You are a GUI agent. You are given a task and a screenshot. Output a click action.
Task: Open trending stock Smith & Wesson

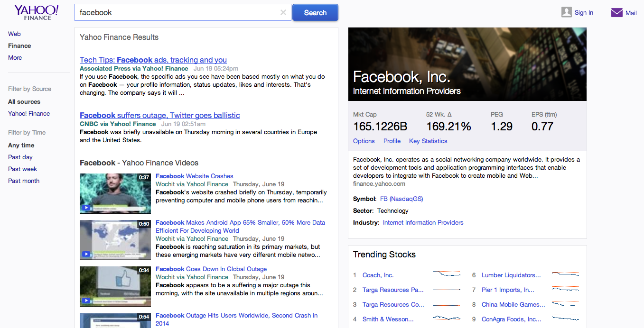[388, 319]
